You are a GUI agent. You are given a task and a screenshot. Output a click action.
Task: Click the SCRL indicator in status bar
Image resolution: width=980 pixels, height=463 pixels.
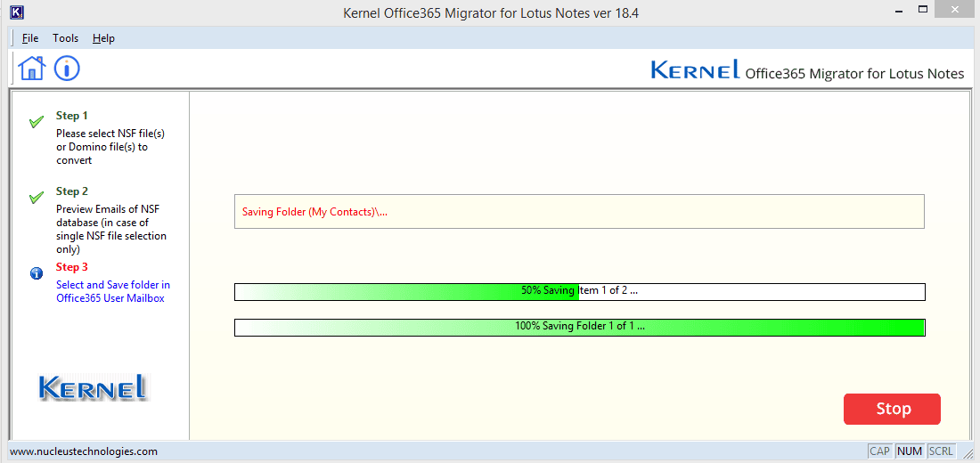point(941,451)
